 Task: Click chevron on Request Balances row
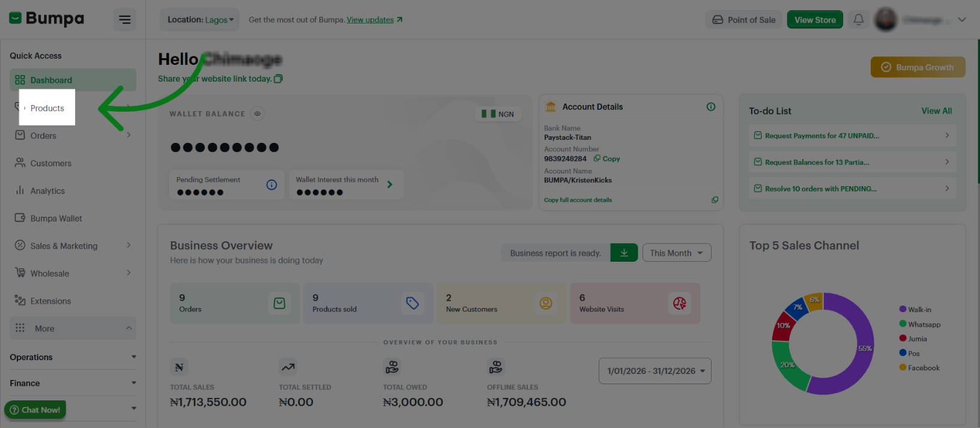pyautogui.click(x=947, y=162)
